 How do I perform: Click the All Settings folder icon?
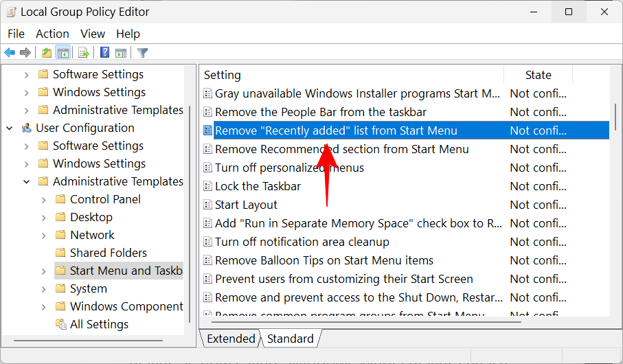coord(61,324)
